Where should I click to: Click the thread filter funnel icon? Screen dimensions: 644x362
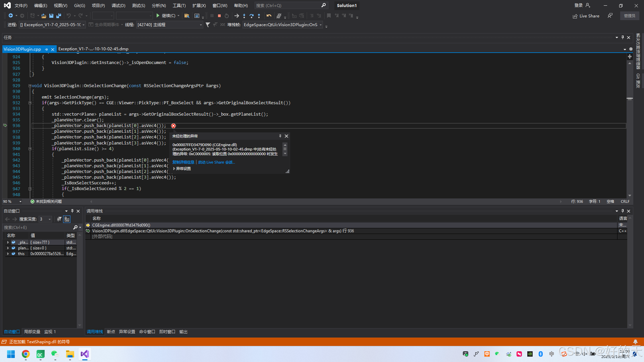point(208,25)
